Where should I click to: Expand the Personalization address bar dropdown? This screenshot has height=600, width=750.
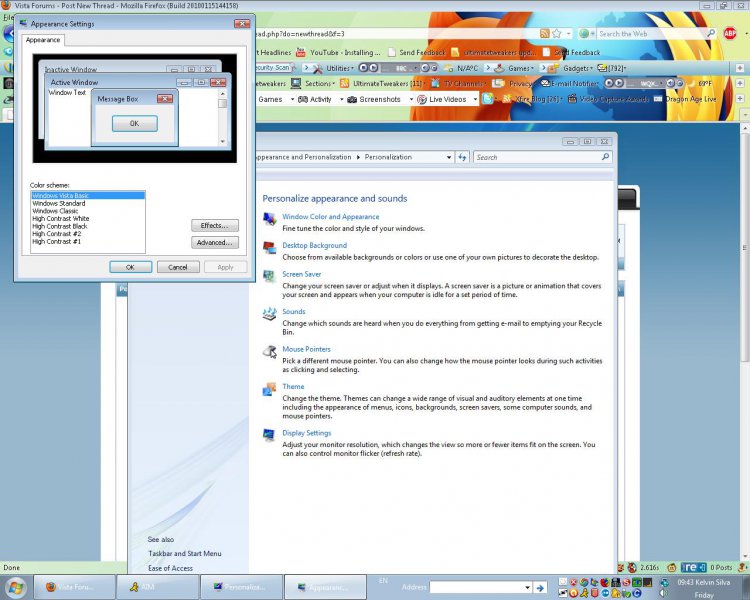449,157
